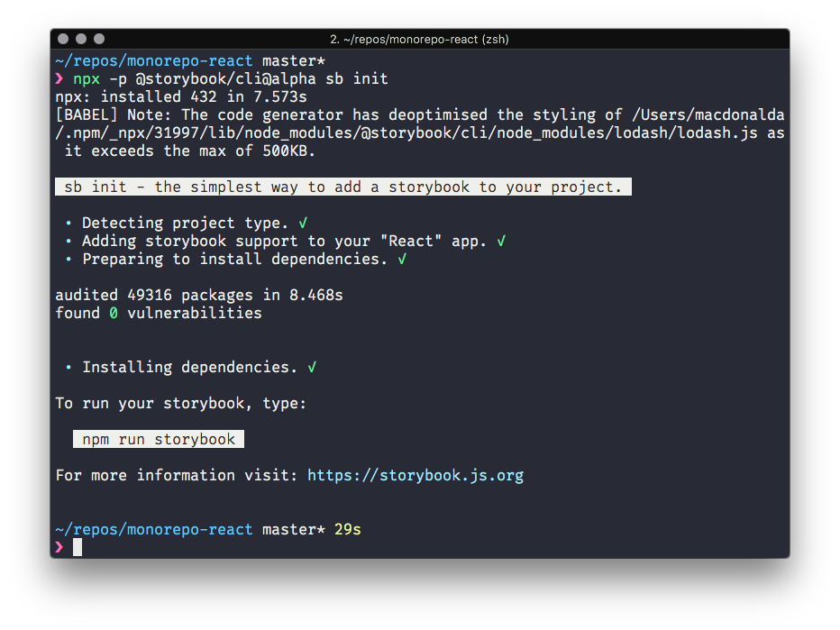
Task: Click the highlighted 'npm run storybook' command
Action: coord(159,439)
